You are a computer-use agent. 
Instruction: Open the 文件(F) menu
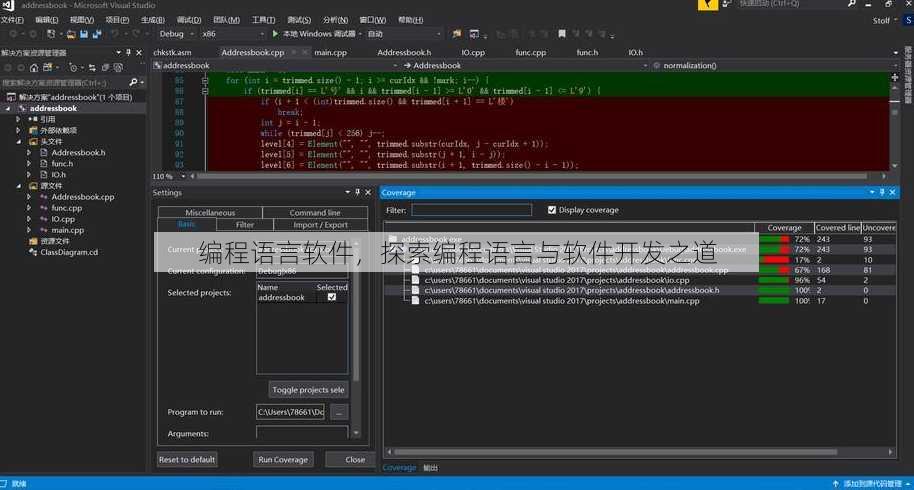pos(12,20)
